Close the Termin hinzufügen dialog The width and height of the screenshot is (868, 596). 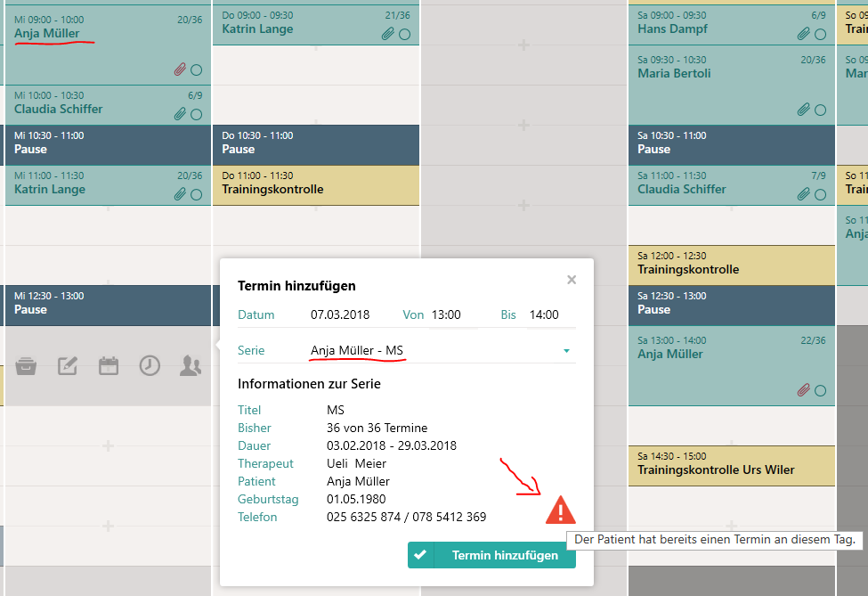572,280
